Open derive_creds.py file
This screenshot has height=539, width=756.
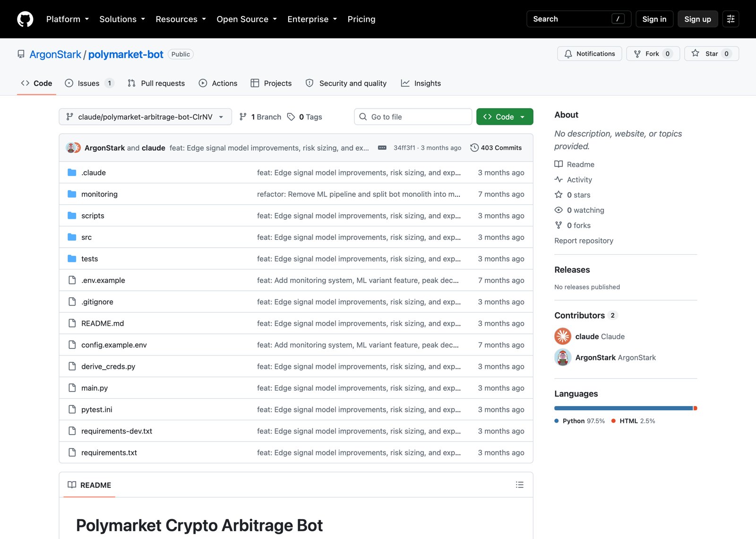coord(108,366)
